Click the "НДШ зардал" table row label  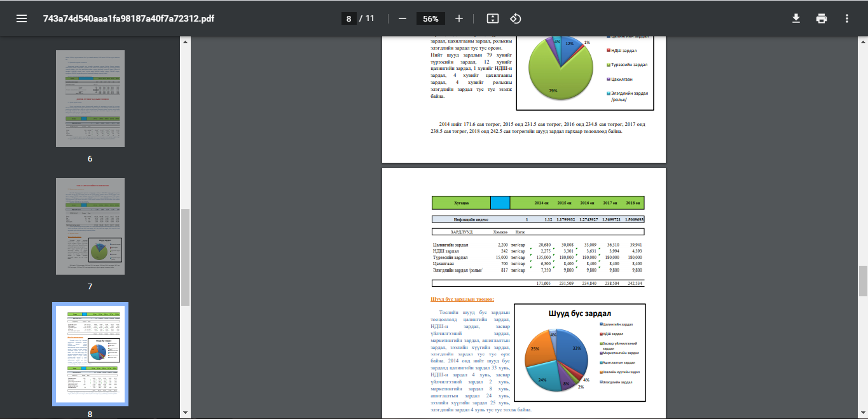tap(445, 251)
